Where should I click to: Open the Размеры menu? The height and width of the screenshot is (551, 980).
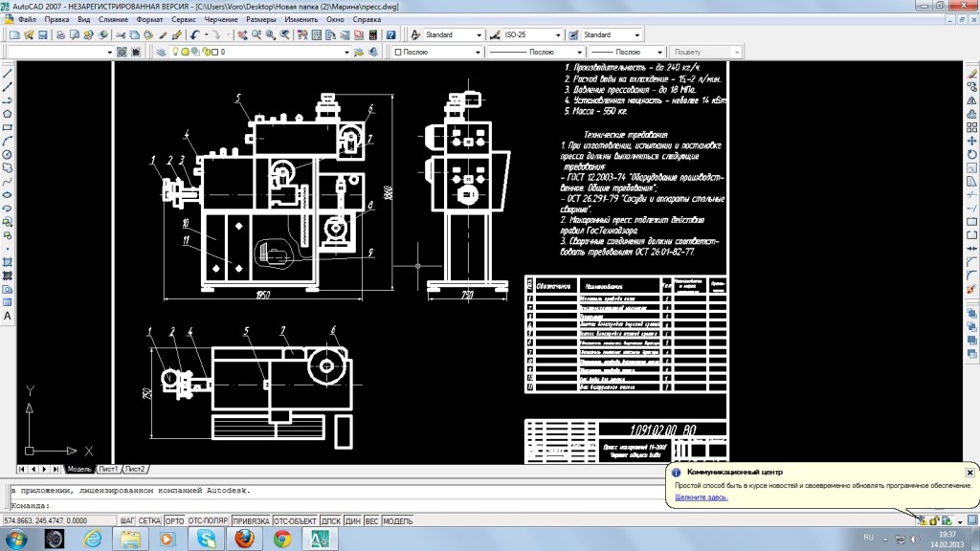pyautogui.click(x=261, y=19)
